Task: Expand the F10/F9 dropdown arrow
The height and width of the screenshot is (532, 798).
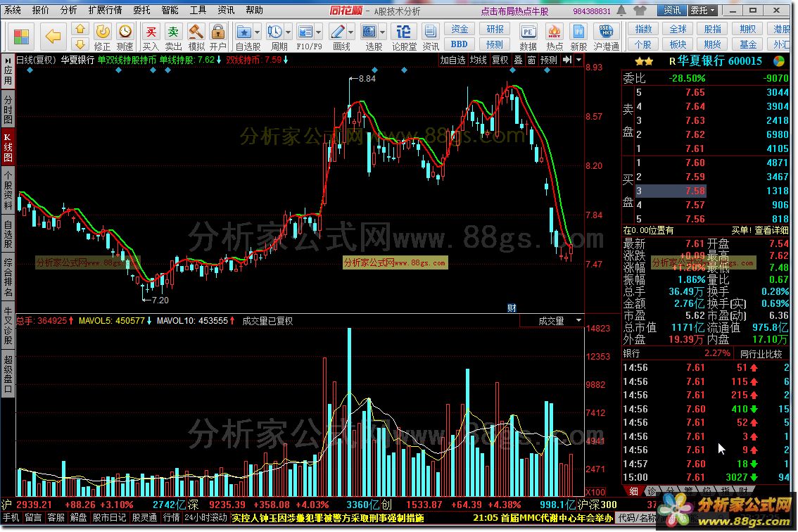Action: click(319, 32)
